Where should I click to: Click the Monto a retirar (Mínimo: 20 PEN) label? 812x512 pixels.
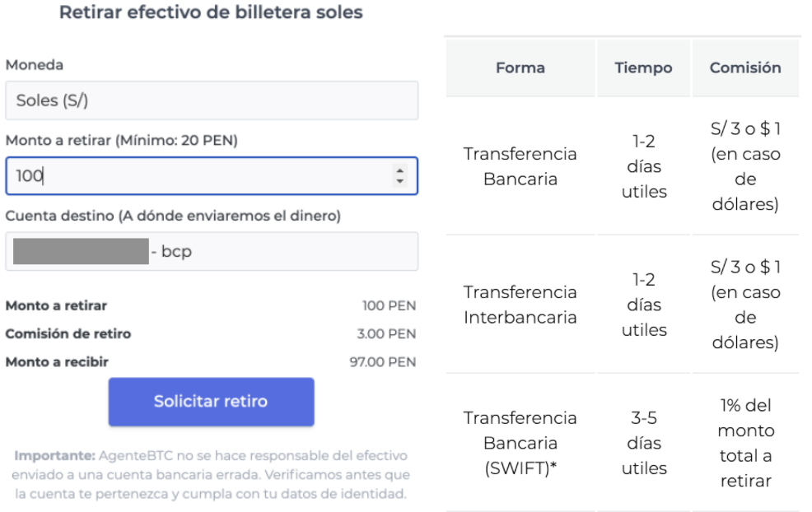point(122,140)
